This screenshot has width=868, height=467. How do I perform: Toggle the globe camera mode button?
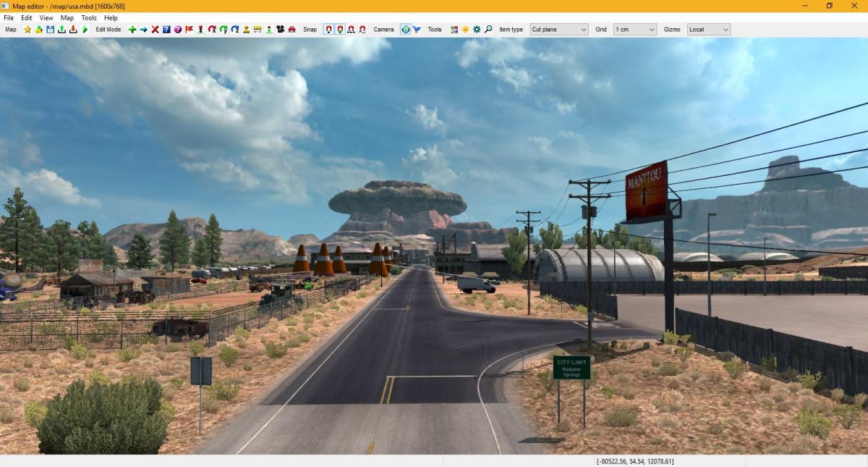pyautogui.click(x=405, y=30)
